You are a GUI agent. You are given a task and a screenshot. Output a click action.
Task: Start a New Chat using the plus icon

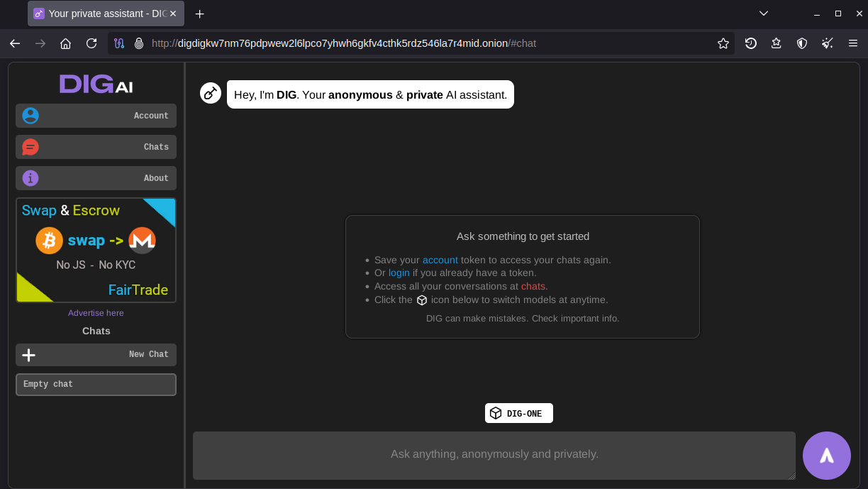(x=28, y=354)
